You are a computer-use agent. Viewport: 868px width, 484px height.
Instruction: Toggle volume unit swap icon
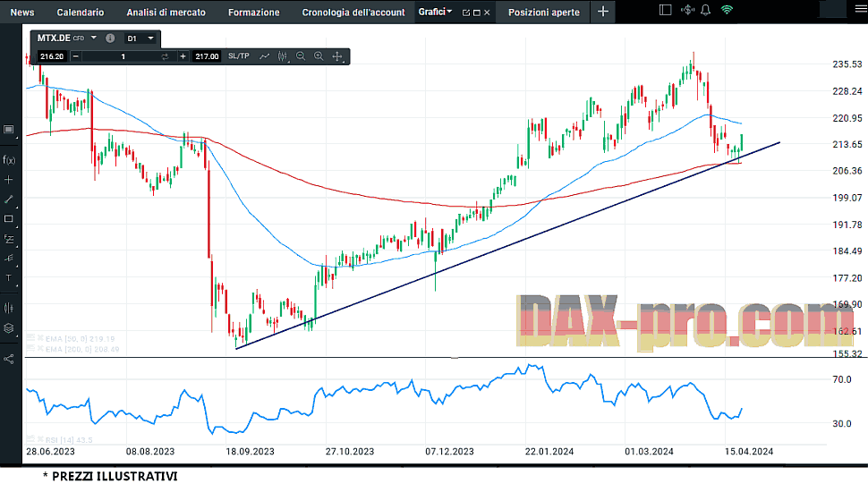pyautogui.click(x=165, y=56)
